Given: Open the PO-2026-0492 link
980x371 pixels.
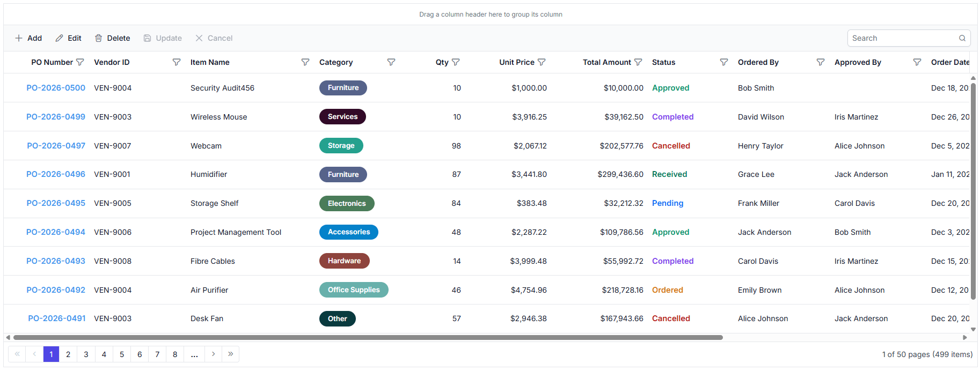Looking at the screenshot, I should tap(56, 290).
